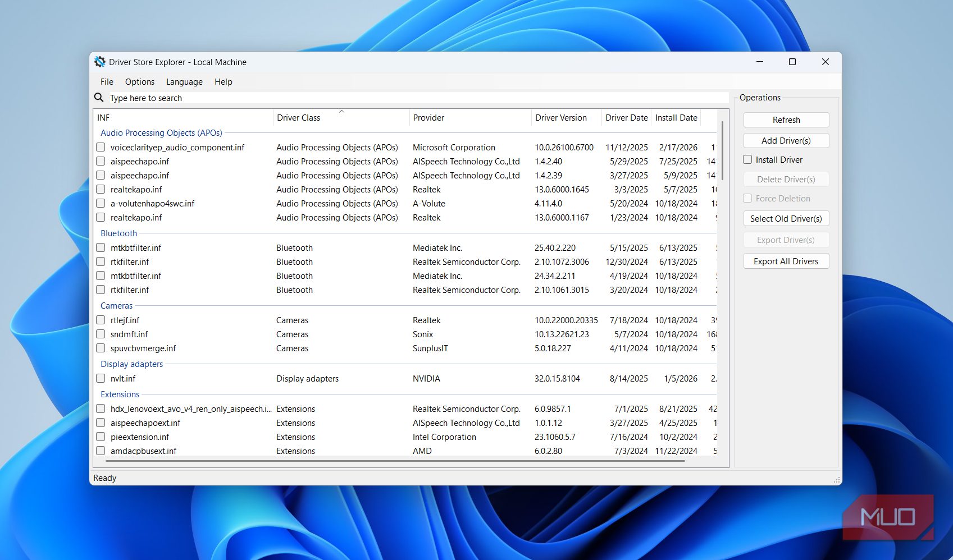Collapse the Bluetooth group header
953x560 pixels.
click(118, 233)
